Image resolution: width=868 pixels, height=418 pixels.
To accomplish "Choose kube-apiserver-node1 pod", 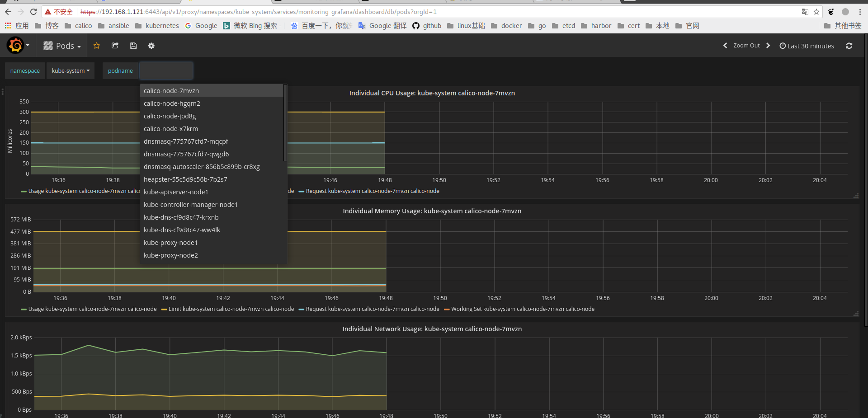I will click(212, 192).
